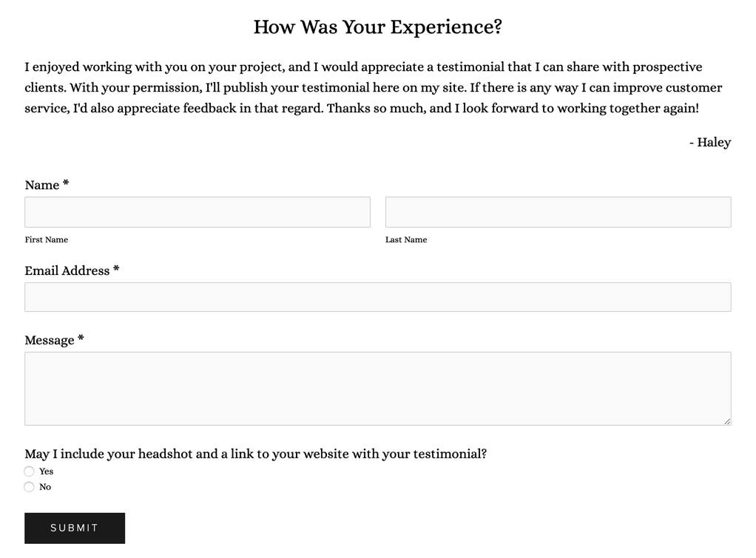The image size is (756, 558).
Task: Click the required asterisk beside Email Address
Action: pos(116,270)
